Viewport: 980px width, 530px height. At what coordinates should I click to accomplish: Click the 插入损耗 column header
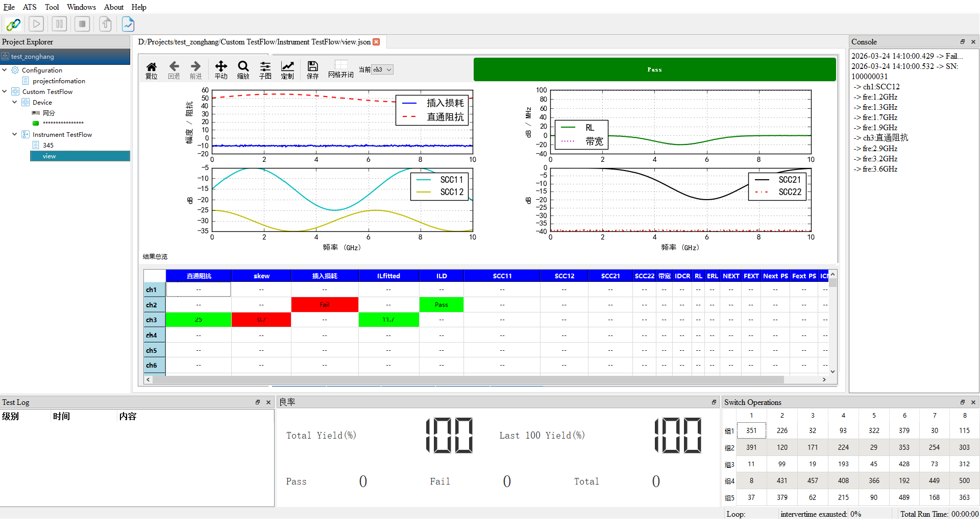pyautogui.click(x=325, y=276)
